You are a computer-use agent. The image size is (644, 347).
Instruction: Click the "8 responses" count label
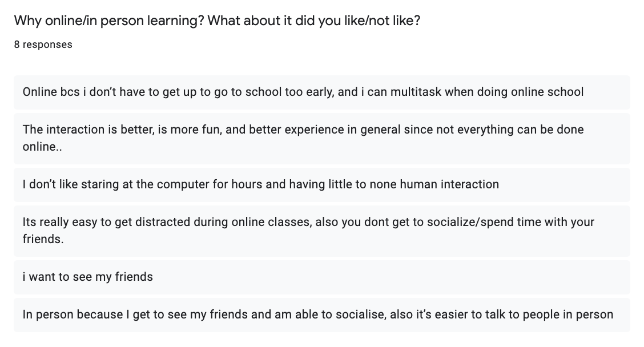click(43, 45)
